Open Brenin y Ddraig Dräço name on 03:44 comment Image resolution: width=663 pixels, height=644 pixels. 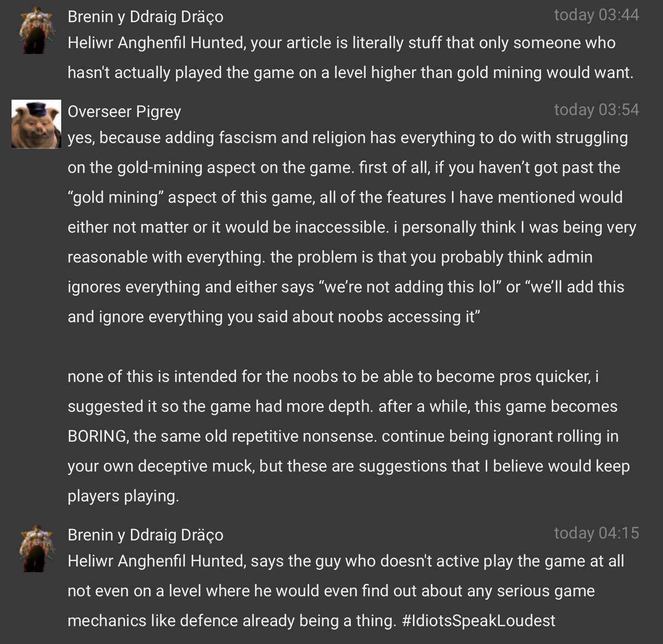click(146, 16)
